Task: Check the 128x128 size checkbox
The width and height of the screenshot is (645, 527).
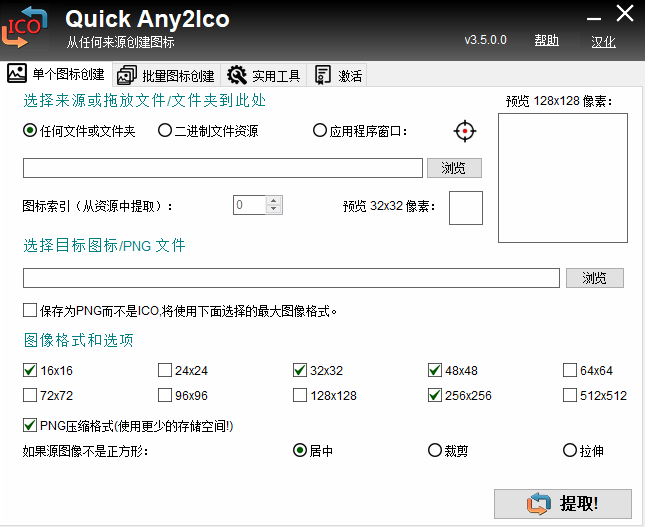Action: pyautogui.click(x=300, y=395)
